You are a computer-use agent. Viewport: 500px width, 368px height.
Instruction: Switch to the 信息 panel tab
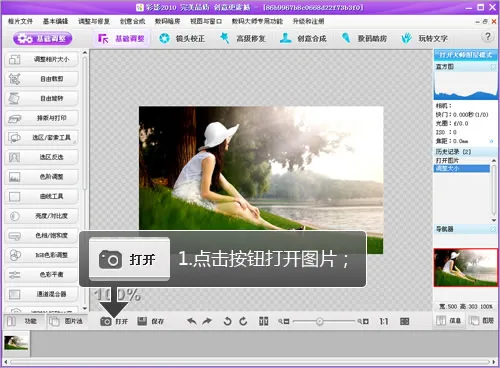coord(449,321)
